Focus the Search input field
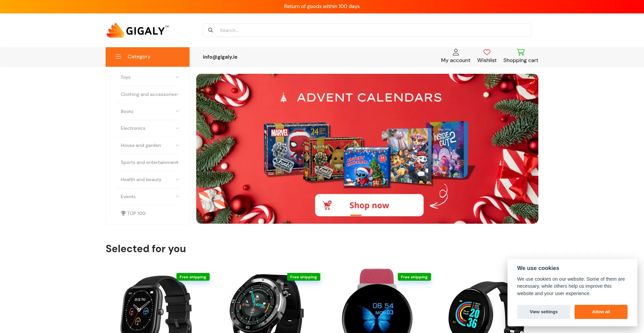Screen dimensions: 644x333 click(x=367, y=30)
